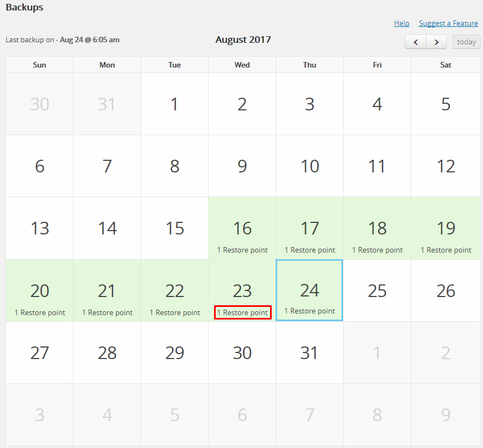Select August 20 calendar day

[40, 290]
